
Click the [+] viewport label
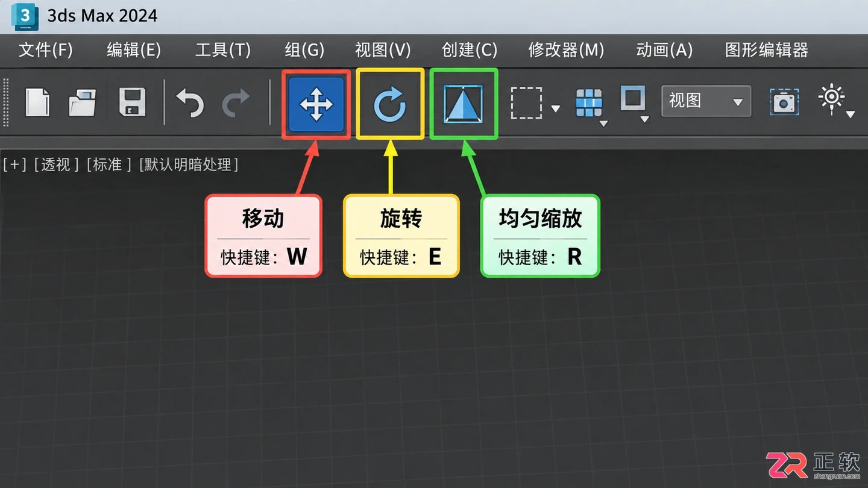(14, 164)
